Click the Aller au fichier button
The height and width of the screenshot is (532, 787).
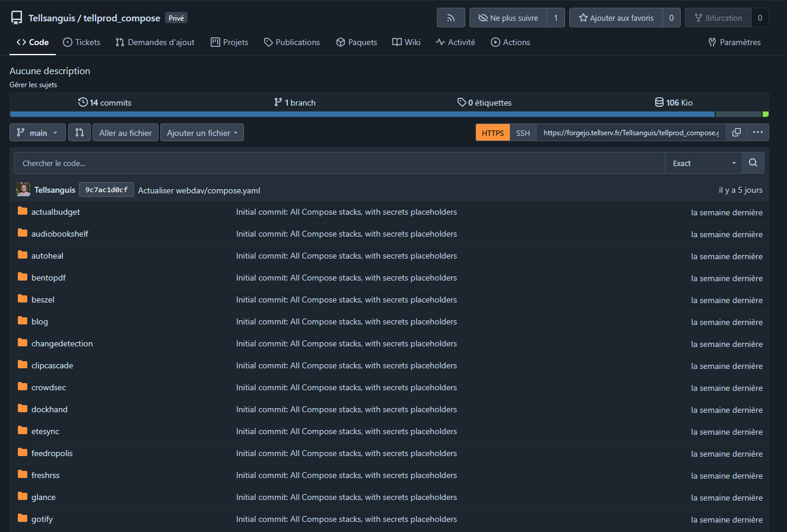[125, 132]
